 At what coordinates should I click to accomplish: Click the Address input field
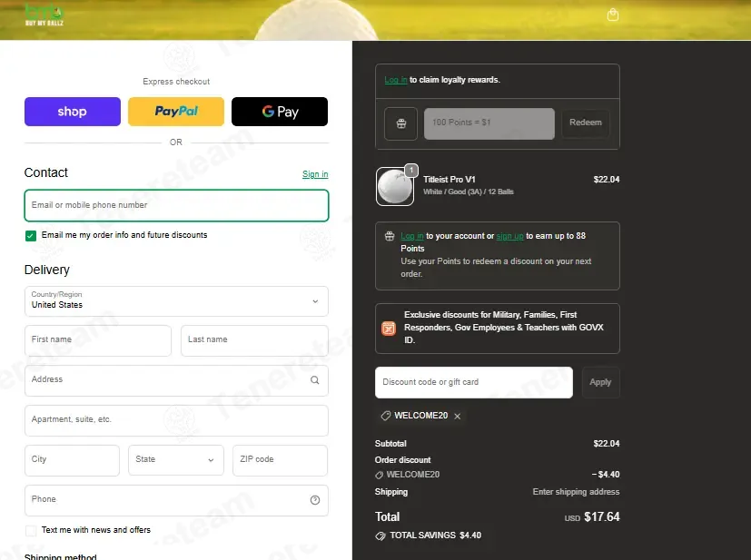click(x=176, y=380)
